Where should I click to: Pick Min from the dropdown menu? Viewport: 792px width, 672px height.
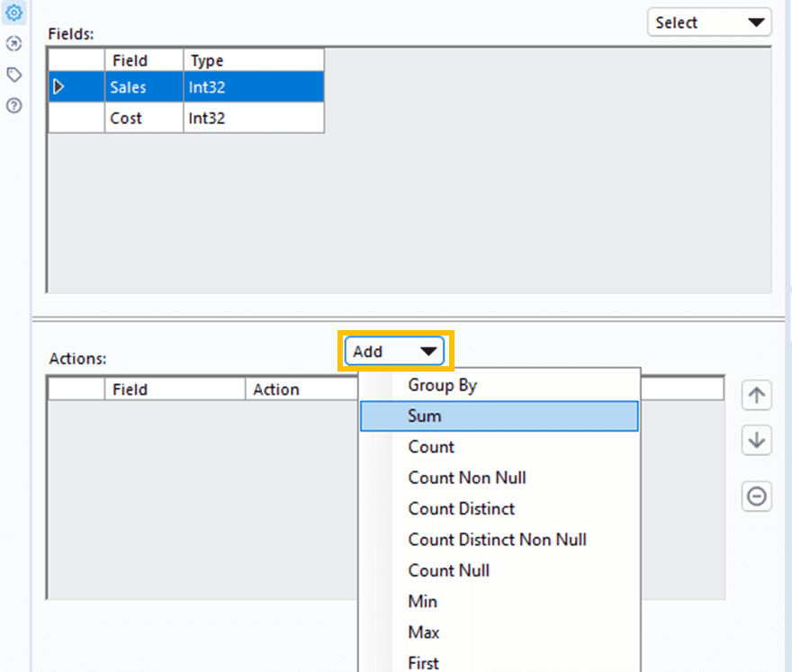pyautogui.click(x=422, y=601)
